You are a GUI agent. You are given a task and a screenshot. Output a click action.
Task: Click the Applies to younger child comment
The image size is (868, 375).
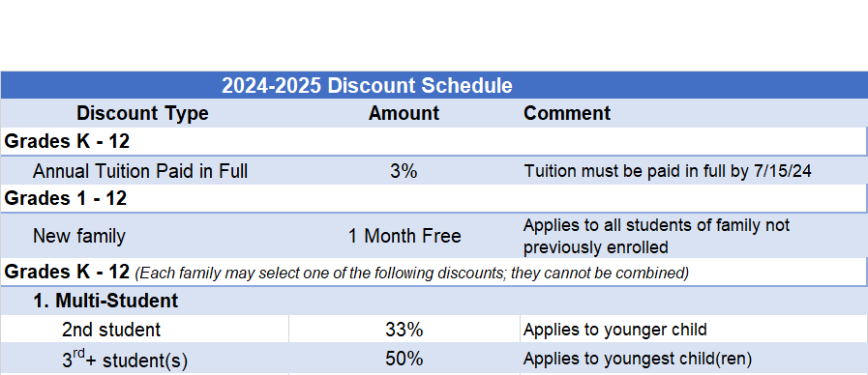[615, 330]
